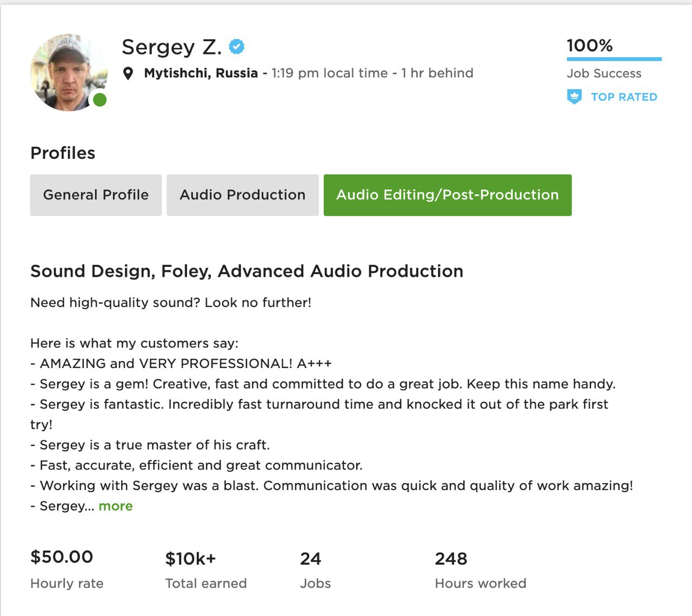Click the Sergey Z. name heading
The width and height of the screenshot is (692, 616).
(x=172, y=47)
